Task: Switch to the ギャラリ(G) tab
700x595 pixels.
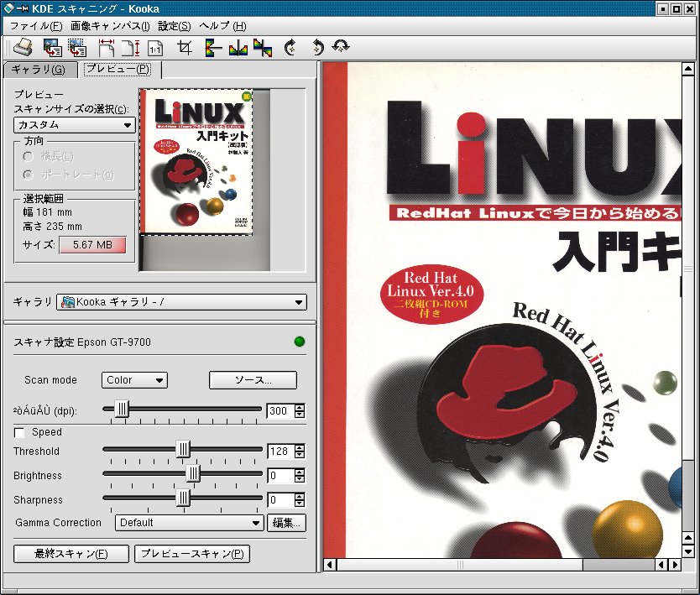Action: (x=39, y=70)
